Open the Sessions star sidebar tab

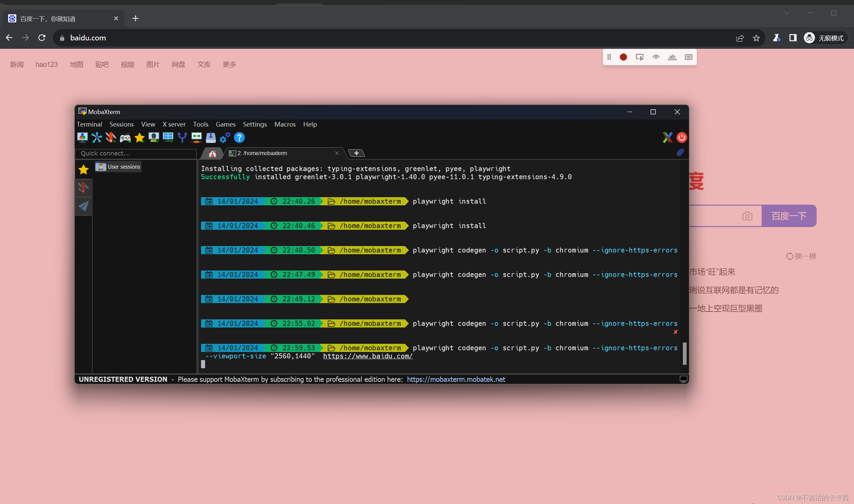84,169
